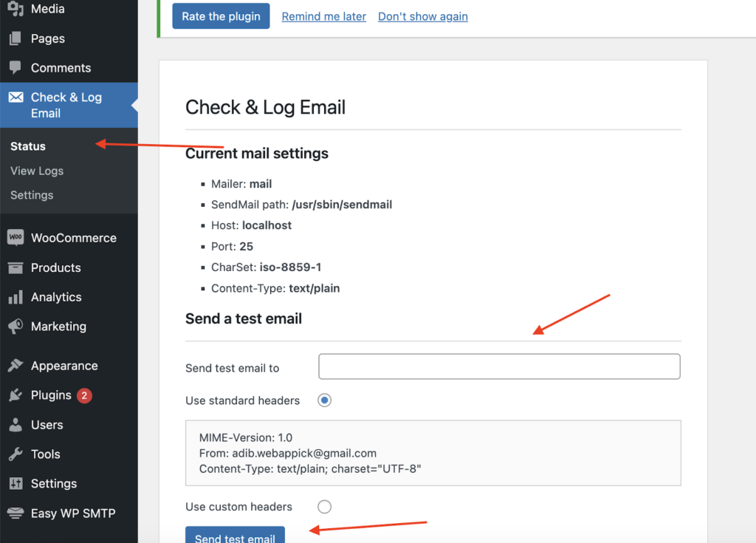The image size is (756, 543).
Task: Click the Easy WP SMTP email icon
Action: click(17, 513)
